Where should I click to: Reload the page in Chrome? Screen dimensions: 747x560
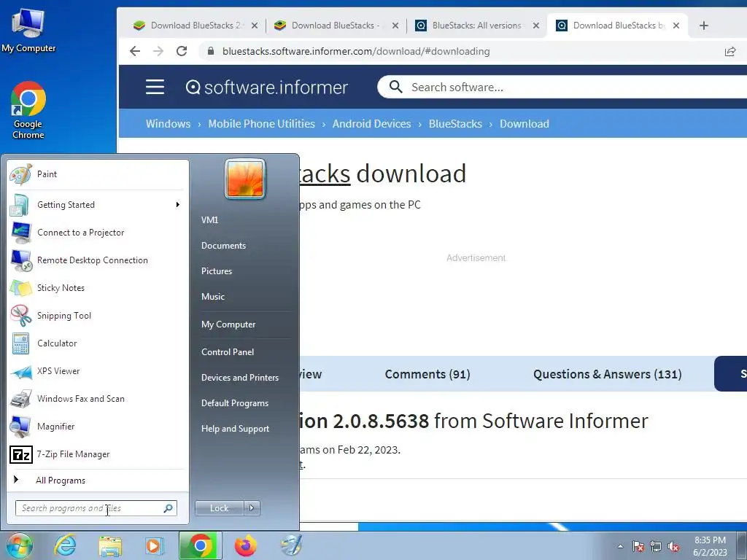(182, 51)
